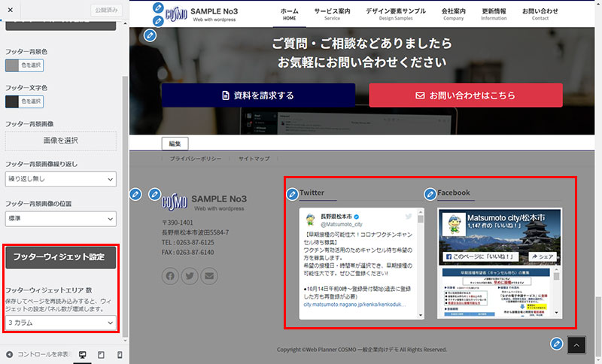Click the 画像を選択 image picker area
602x364 pixels.
tap(61, 141)
